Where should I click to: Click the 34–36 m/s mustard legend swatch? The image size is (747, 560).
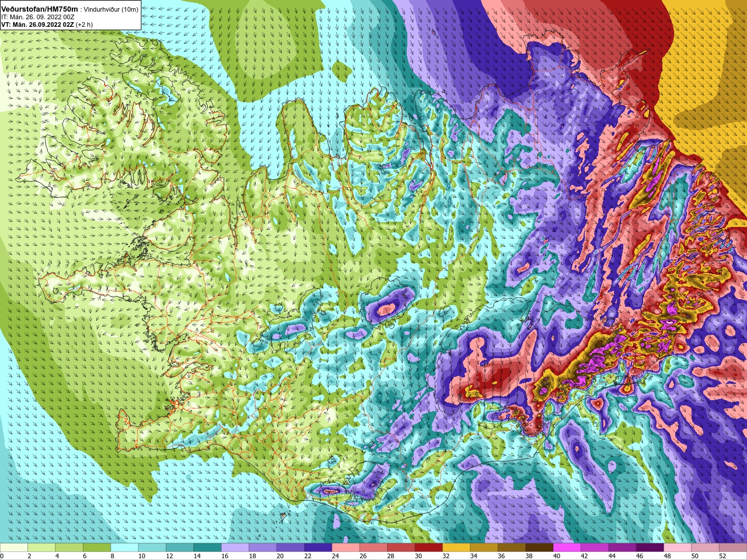tap(484, 548)
